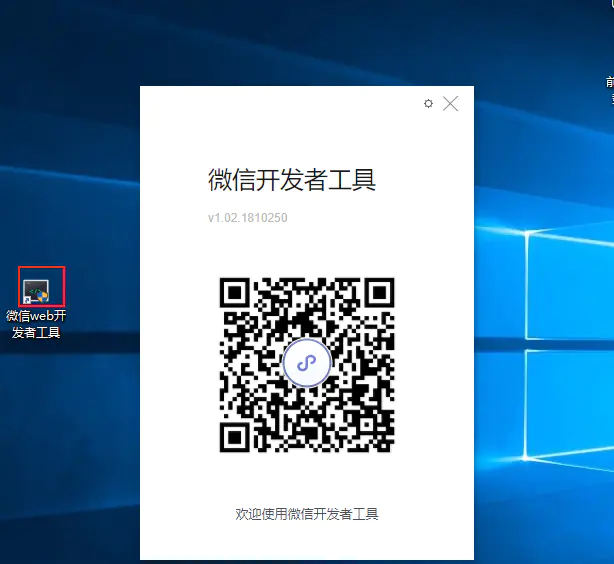Click the 微信开发者工具 title text
Image resolution: width=614 pixels, height=564 pixels.
pyautogui.click(x=292, y=180)
